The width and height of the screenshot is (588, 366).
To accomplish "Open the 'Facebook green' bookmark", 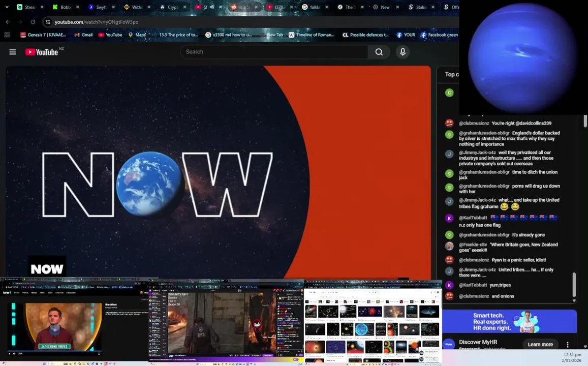I will 440,35.
